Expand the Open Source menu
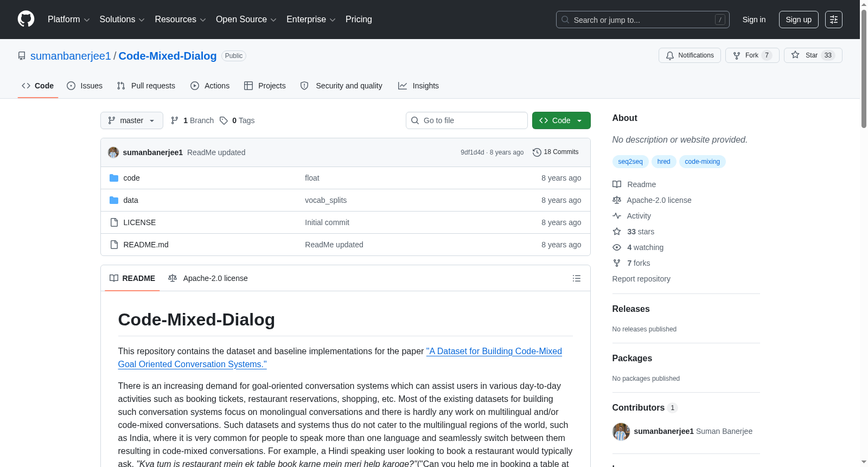This screenshot has width=868, height=467. pyautogui.click(x=246, y=20)
